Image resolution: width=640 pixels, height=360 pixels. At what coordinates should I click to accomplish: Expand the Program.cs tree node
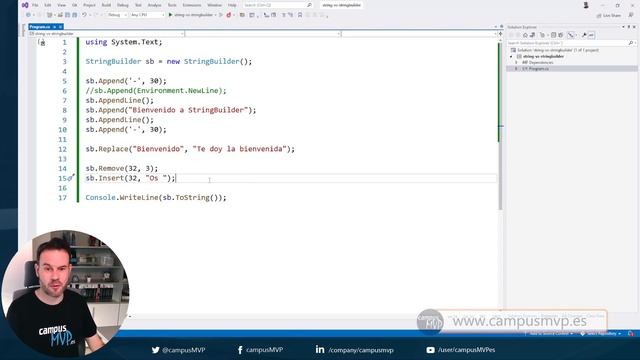tap(516, 69)
